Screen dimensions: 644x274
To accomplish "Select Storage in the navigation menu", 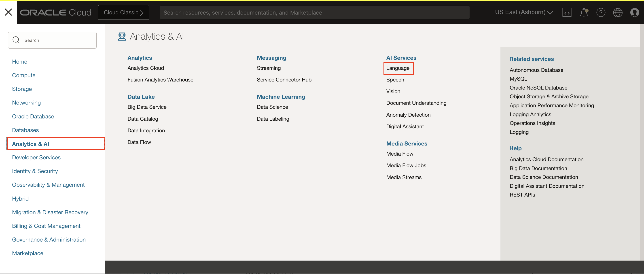I will tap(22, 89).
